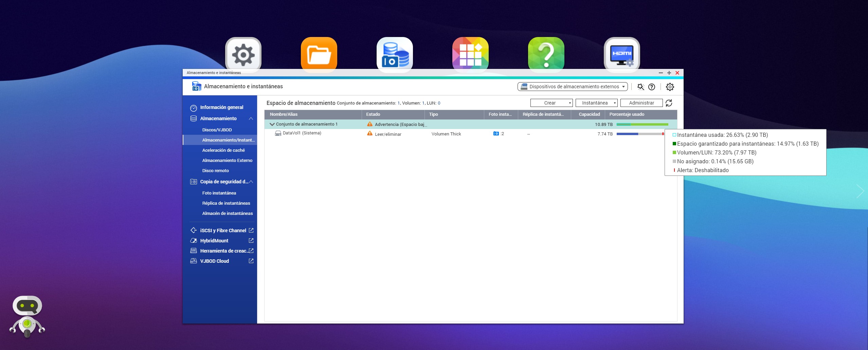Click the robot assistant icon
The height and width of the screenshot is (350, 868).
tap(27, 316)
